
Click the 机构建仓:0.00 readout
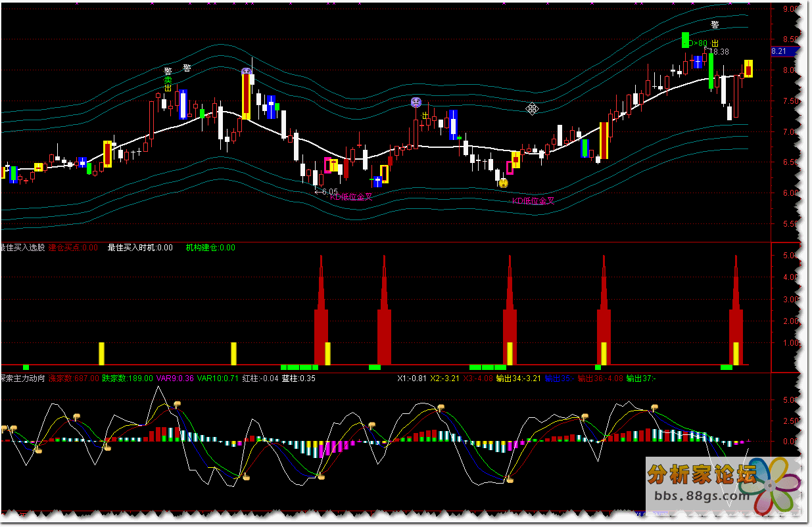click(210, 248)
